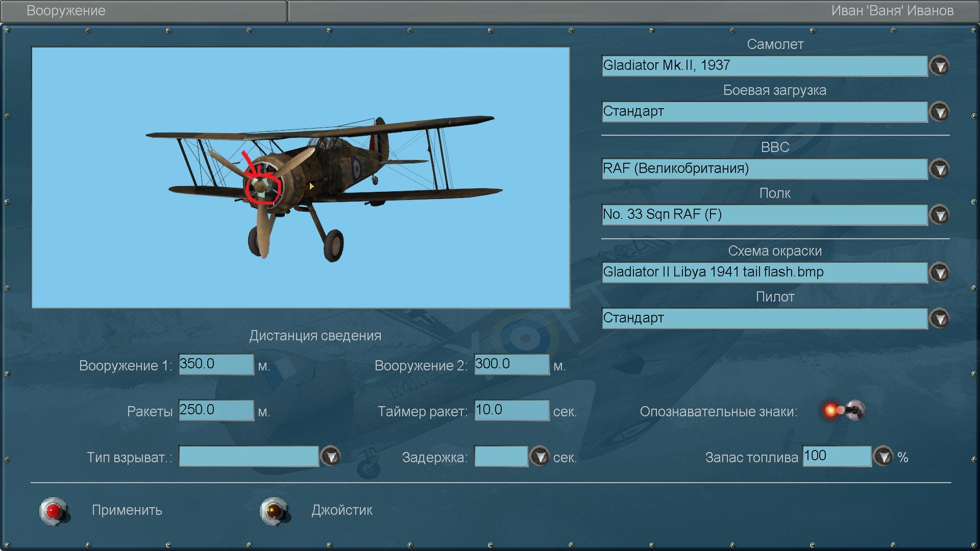This screenshot has height=551, width=980.
Task: Click the Применить text label
Action: (x=127, y=510)
